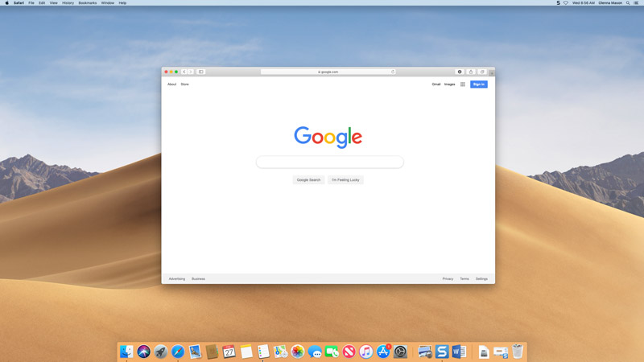
Task: Reload the page in the address bar
Action: tap(393, 72)
